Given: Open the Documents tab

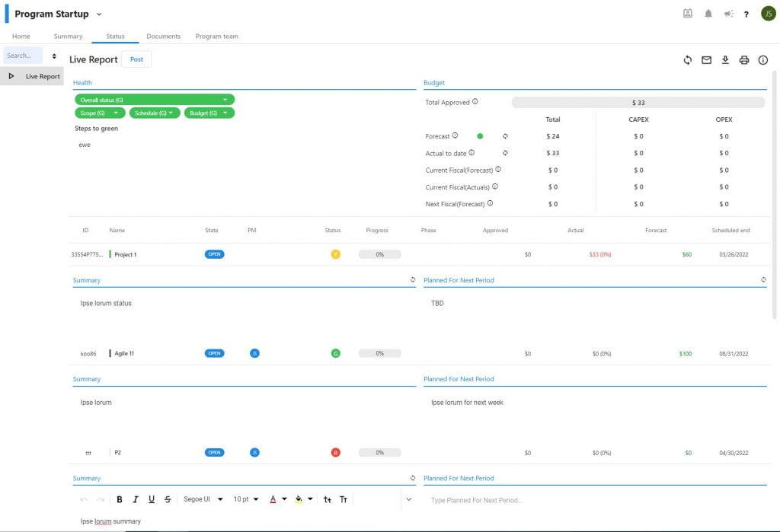Looking at the screenshot, I should pos(163,37).
